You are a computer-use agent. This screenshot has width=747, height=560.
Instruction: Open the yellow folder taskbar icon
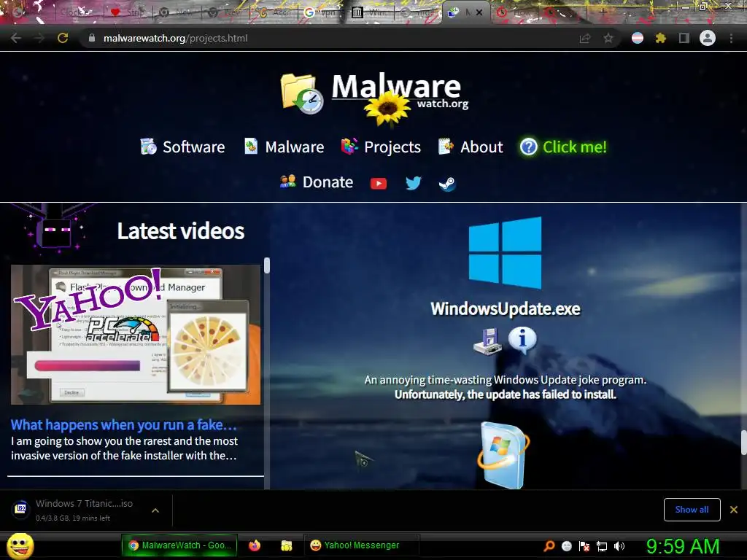(x=286, y=545)
